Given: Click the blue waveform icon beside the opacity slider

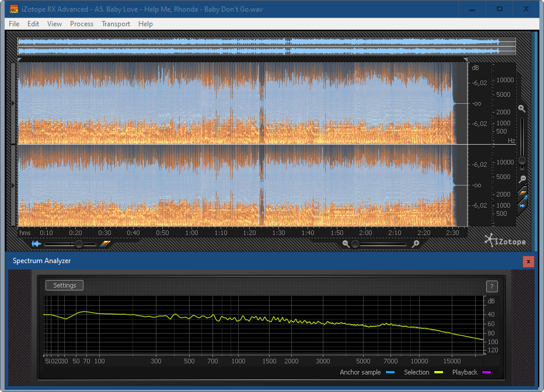Looking at the screenshot, I should click(x=36, y=244).
